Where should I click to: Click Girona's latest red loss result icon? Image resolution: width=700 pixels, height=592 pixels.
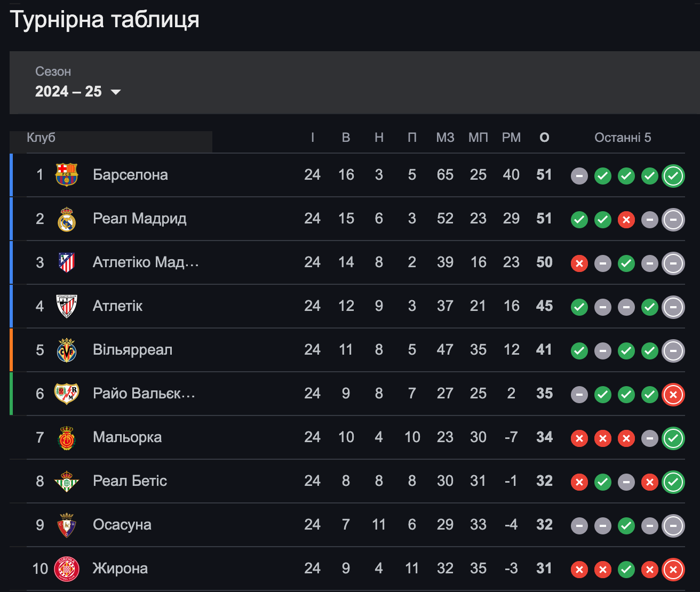tap(673, 569)
